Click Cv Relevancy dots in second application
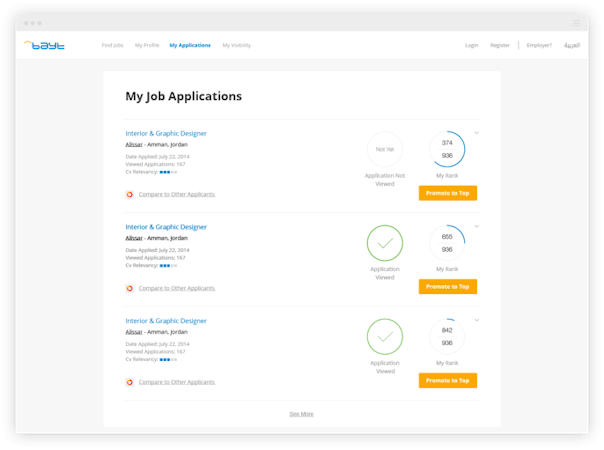The width and height of the screenshot is (604, 450). pyautogui.click(x=168, y=266)
